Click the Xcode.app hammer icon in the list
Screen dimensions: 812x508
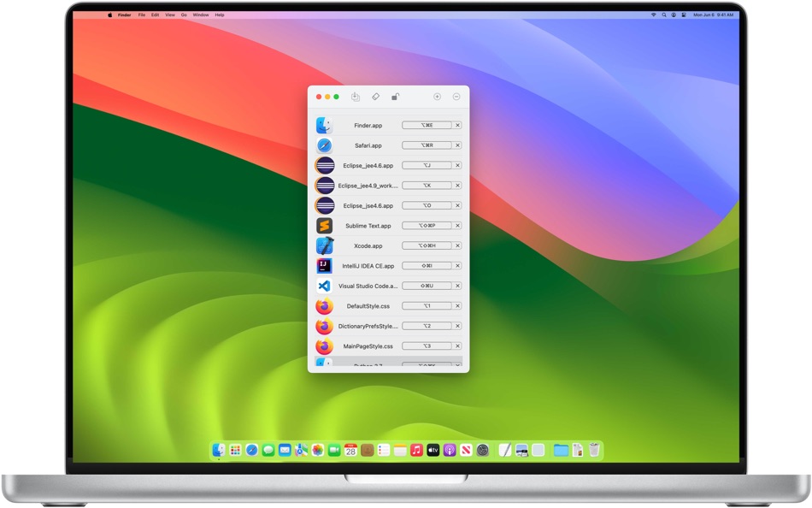tap(325, 245)
